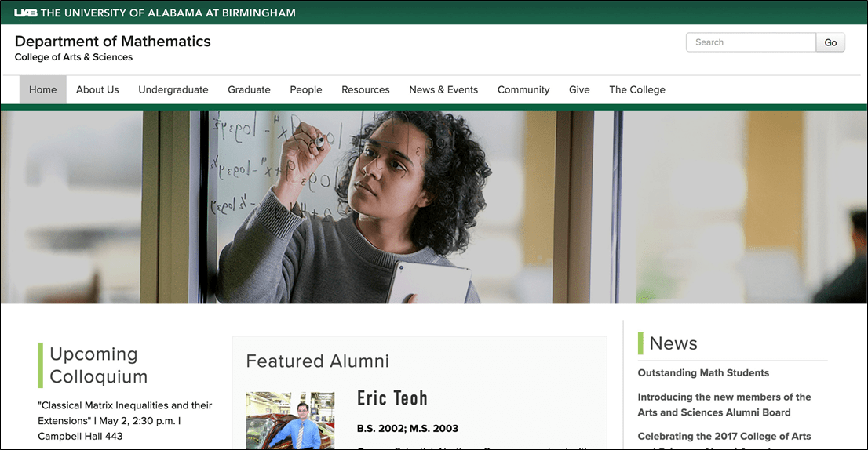Open the People menu item
868x450 pixels.
pyautogui.click(x=306, y=89)
